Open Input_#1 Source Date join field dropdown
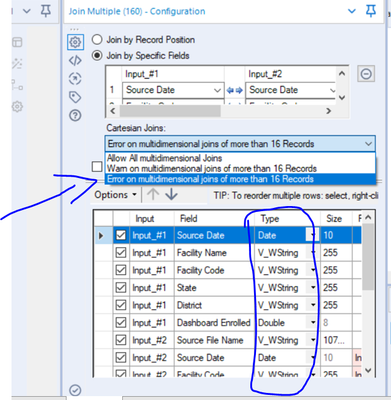This screenshot has height=400, width=391. point(217,90)
